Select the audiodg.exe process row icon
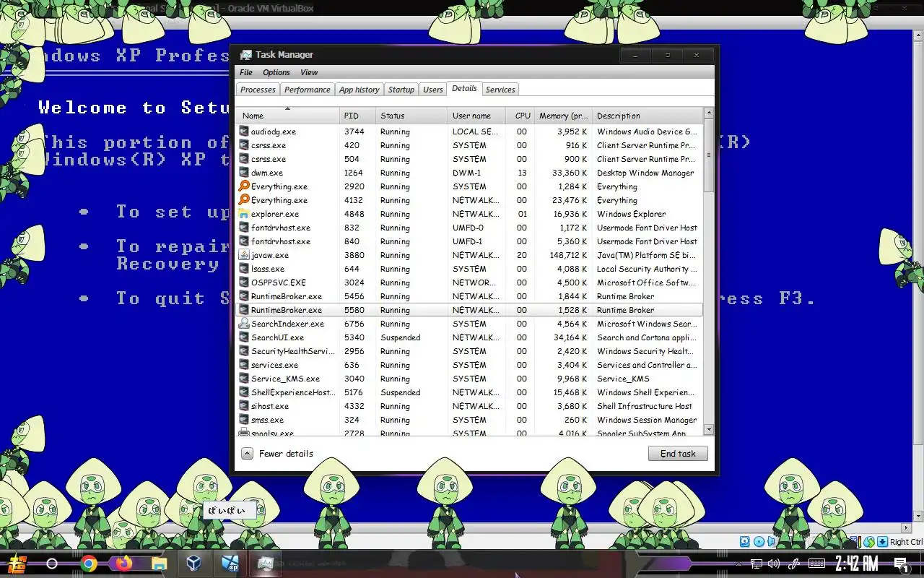 (x=244, y=131)
